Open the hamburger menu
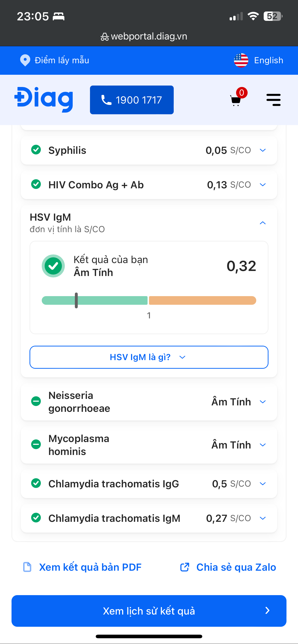 274,100
